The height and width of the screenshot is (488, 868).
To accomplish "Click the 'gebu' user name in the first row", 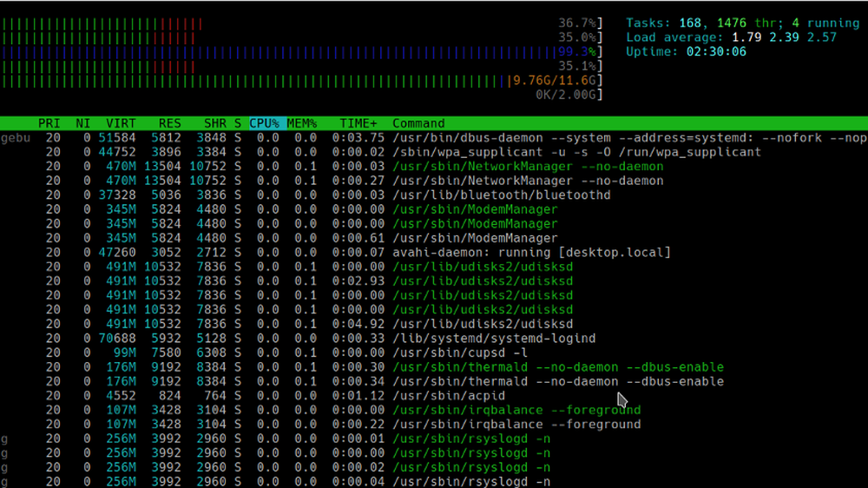I will pos(16,138).
